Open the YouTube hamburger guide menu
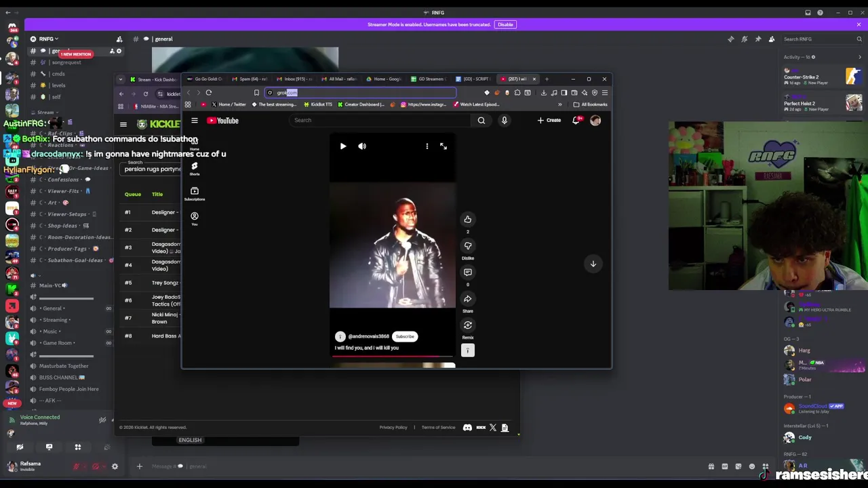868x488 pixels. (x=195, y=121)
